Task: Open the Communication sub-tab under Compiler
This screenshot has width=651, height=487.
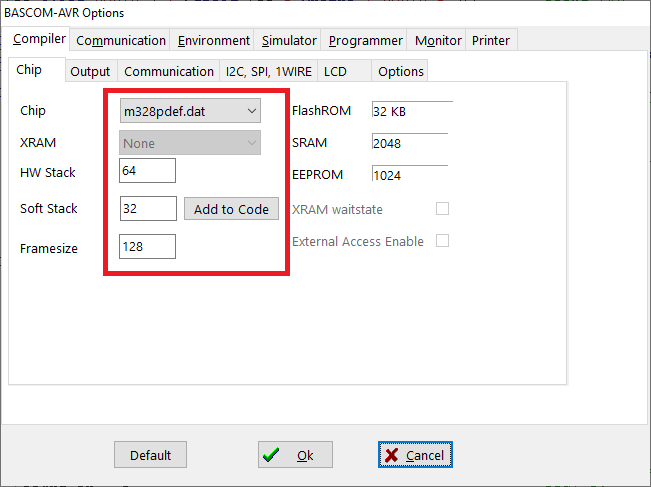Action: coord(169,71)
